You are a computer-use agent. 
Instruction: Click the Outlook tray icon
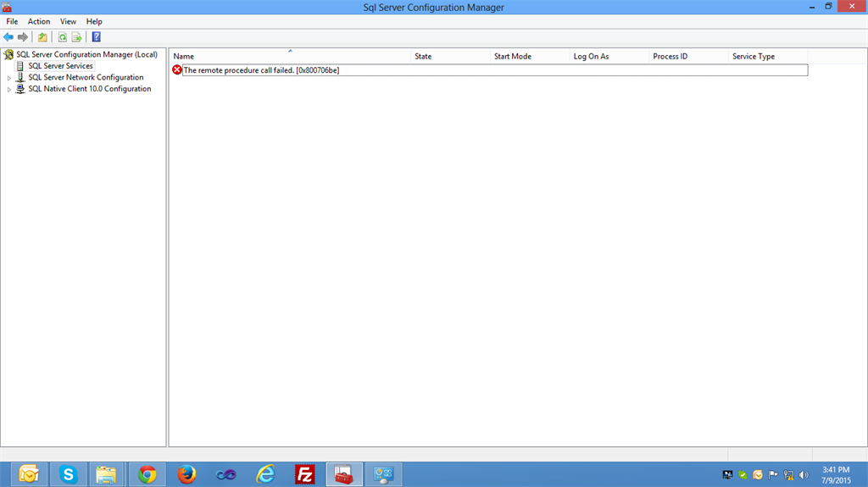758,475
